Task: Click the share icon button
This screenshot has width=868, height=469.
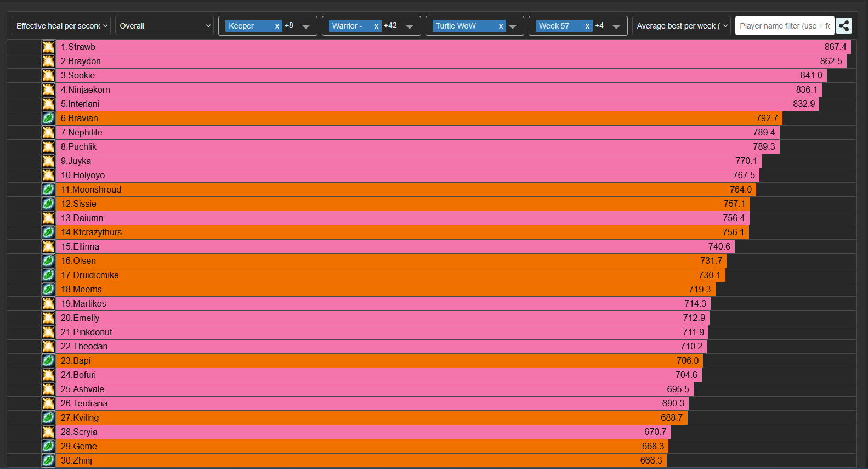Action: pos(844,26)
